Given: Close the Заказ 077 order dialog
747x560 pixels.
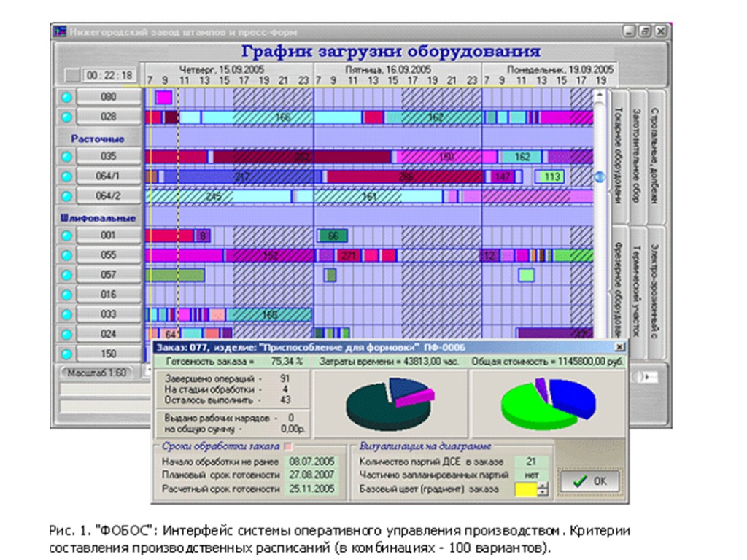Looking at the screenshot, I should [619, 347].
